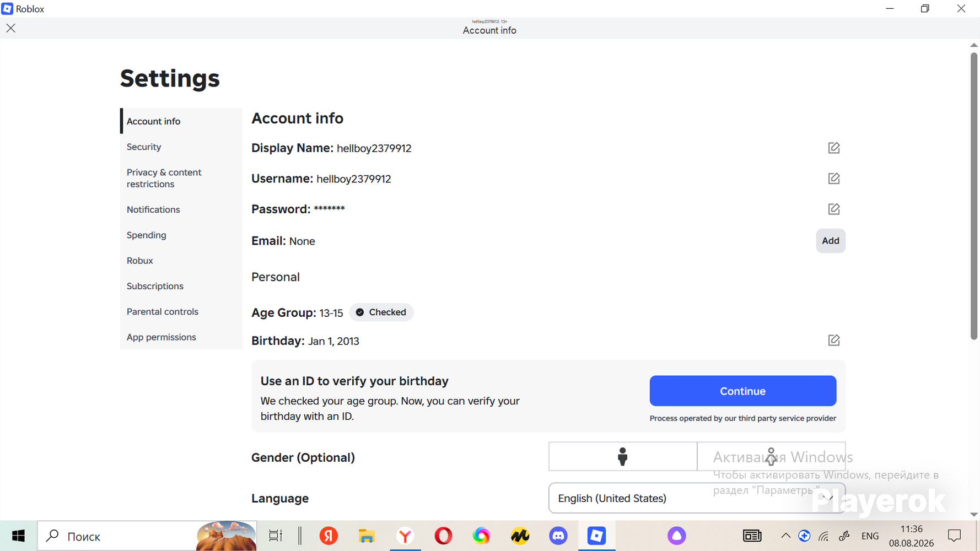The width and height of the screenshot is (980, 551).
Task: Open the Subscriptions settings tab
Action: [x=181, y=286]
